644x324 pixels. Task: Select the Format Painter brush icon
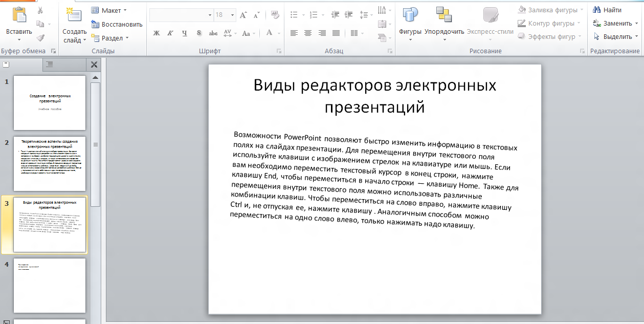[40, 37]
